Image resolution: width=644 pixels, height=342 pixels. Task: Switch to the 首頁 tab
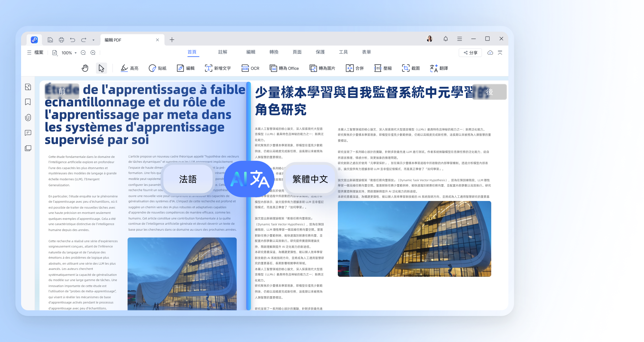click(192, 52)
